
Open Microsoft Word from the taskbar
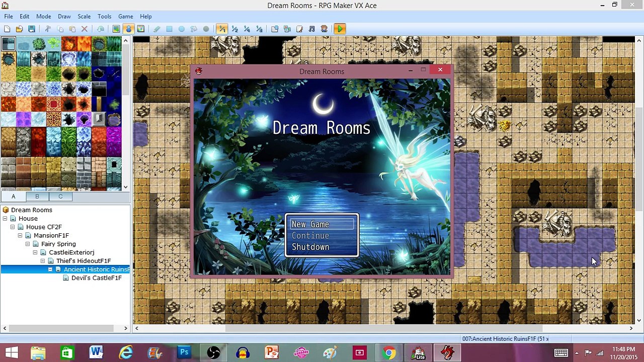pos(96,352)
